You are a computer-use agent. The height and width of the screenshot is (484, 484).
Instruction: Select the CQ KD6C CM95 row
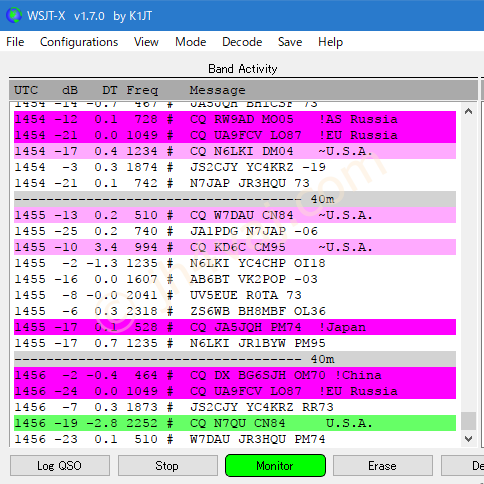tap(235, 247)
